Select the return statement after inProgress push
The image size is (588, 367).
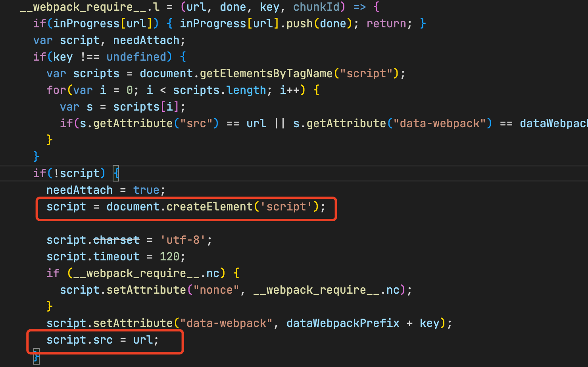click(385, 23)
